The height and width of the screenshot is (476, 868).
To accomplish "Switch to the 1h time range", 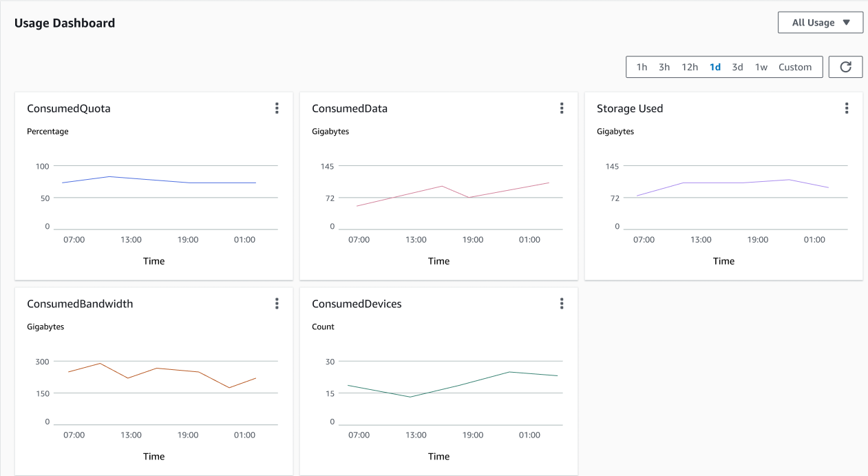I will pyautogui.click(x=642, y=67).
